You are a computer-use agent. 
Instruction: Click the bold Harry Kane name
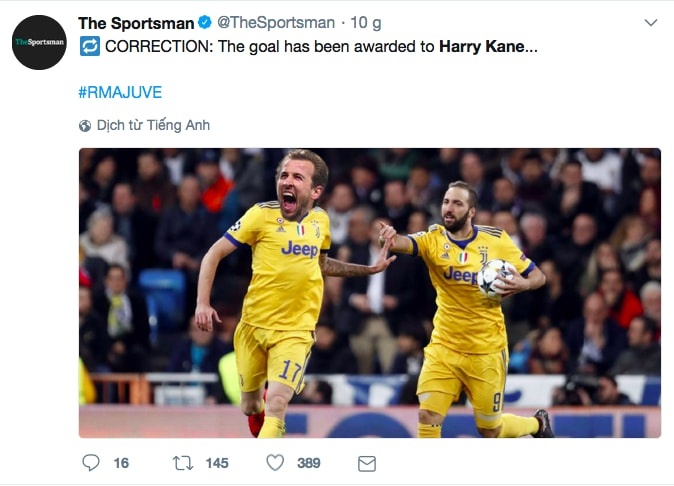(481, 47)
